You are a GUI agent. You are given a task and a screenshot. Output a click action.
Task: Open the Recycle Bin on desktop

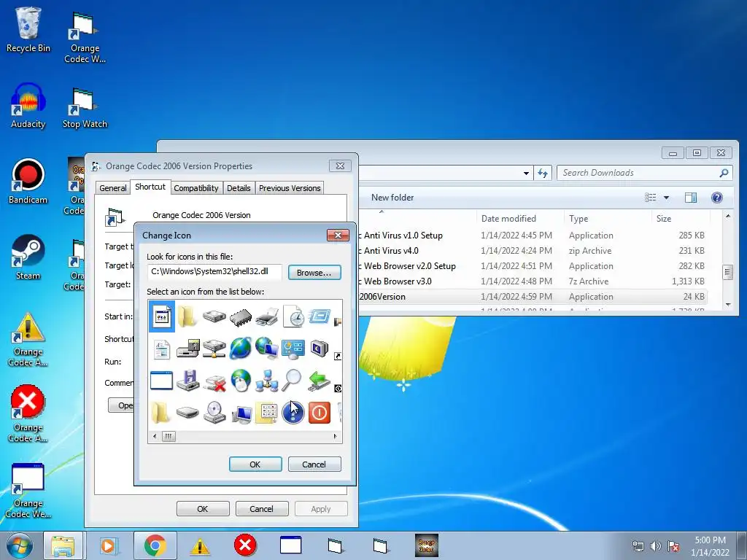pos(28,29)
